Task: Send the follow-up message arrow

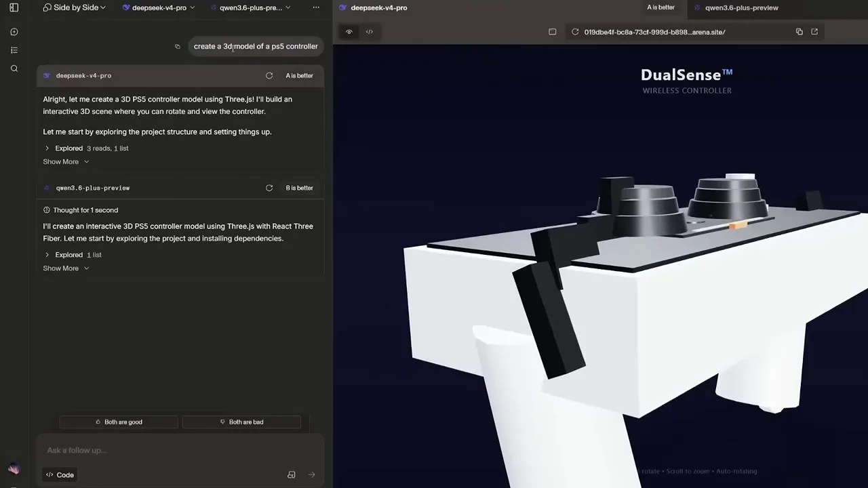Action: [312, 474]
